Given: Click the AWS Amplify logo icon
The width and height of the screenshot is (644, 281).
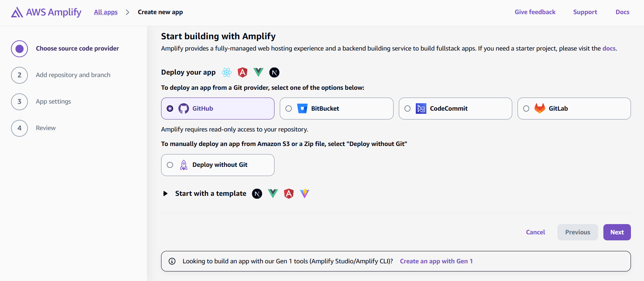Looking at the screenshot, I should 17,12.
